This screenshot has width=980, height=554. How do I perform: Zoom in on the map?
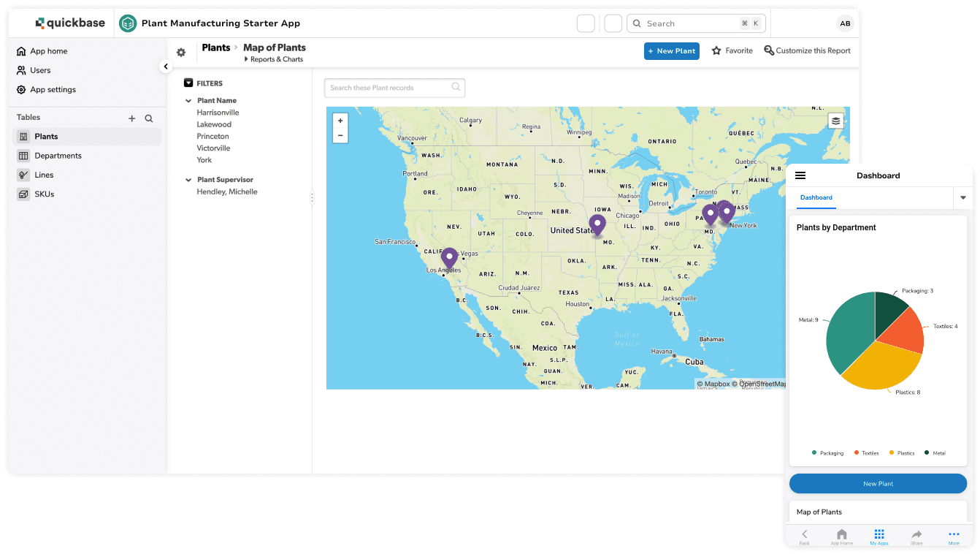click(x=340, y=121)
